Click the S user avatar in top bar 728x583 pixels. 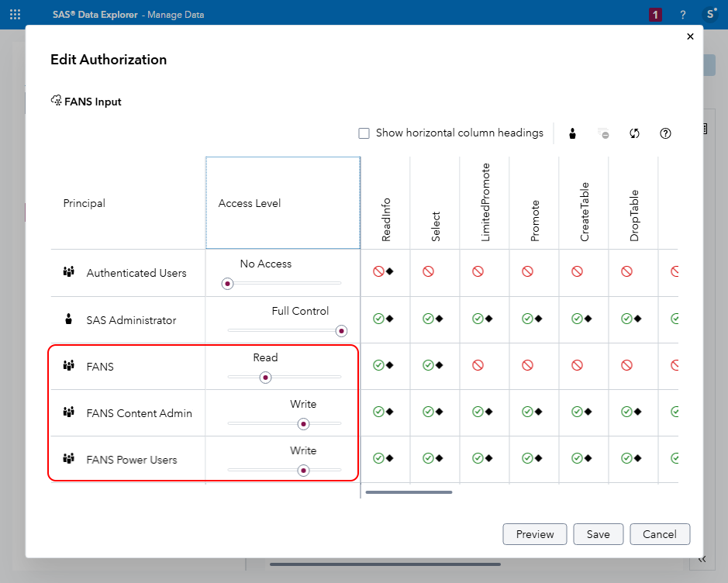tap(710, 14)
